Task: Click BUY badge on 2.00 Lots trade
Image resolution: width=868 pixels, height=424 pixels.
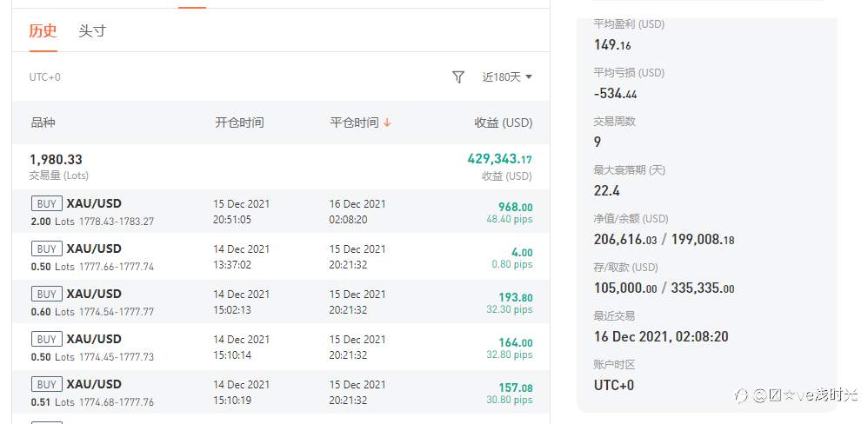Action: pyautogui.click(x=46, y=204)
